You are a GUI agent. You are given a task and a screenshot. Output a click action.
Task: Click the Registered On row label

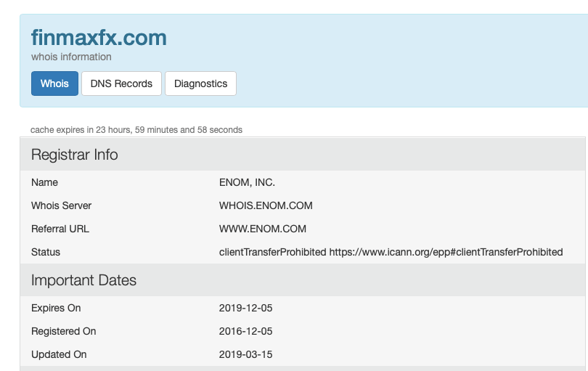pyautogui.click(x=64, y=331)
